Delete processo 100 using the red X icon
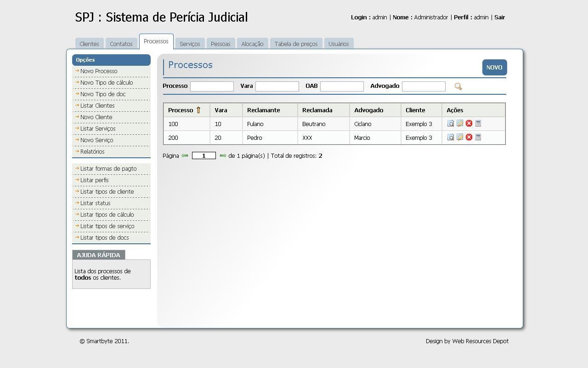Screen dimensions: 588x368 point(469,123)
